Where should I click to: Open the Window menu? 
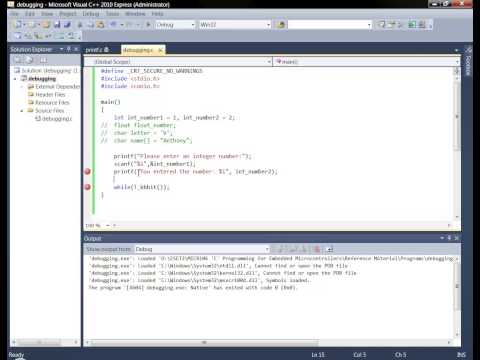(x=135, y=14)
